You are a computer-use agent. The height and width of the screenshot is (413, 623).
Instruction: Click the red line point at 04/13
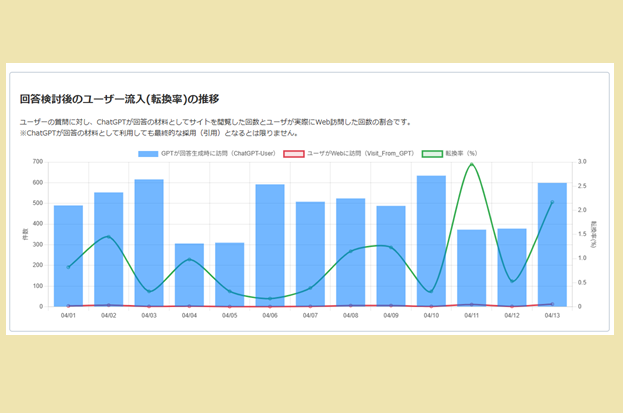pos(552,304)
